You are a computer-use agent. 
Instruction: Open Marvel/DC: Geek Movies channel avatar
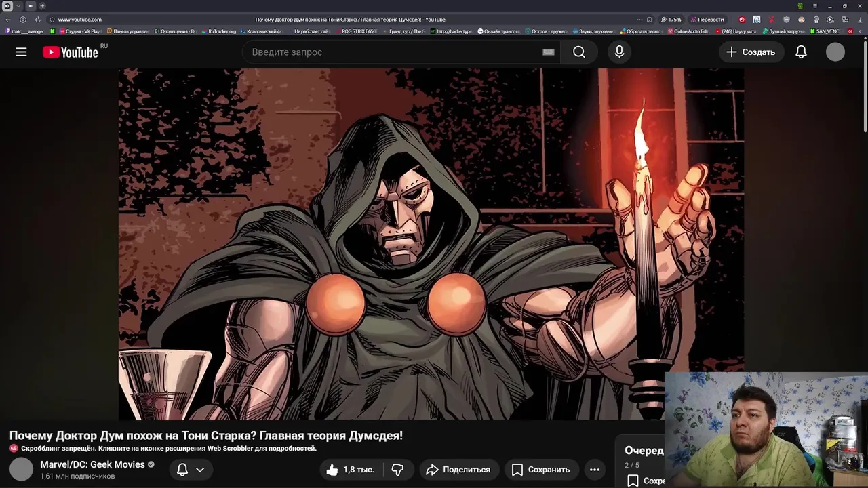[21, 469]
